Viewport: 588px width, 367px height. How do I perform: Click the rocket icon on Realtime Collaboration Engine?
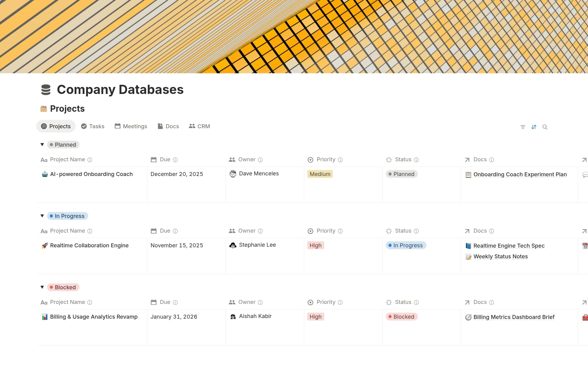pos(45,245)
